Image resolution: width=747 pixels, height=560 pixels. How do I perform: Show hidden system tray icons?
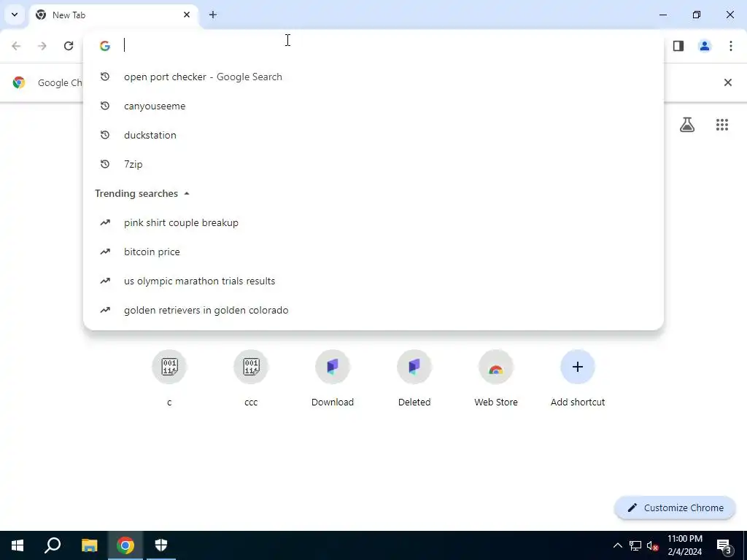[617, 545]
